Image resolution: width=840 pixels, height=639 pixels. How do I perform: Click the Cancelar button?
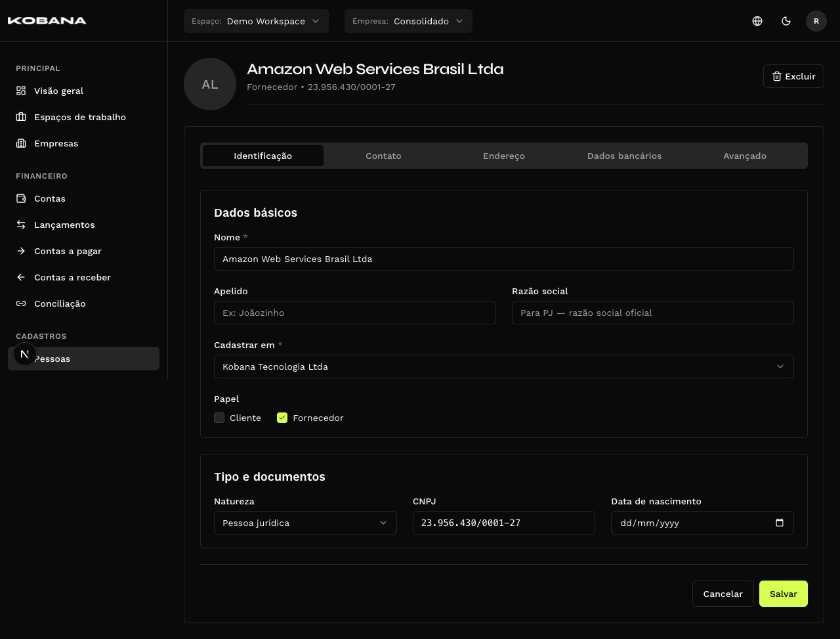coord(723,594)
